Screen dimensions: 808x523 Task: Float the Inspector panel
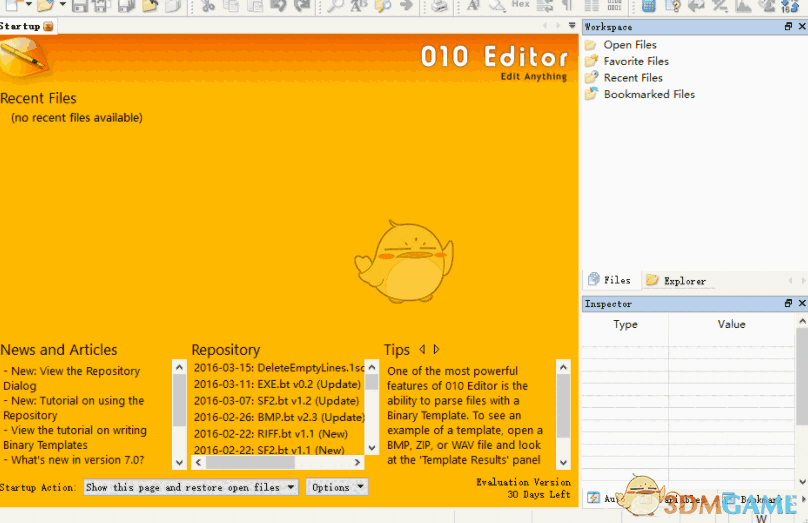pos(788,303)
